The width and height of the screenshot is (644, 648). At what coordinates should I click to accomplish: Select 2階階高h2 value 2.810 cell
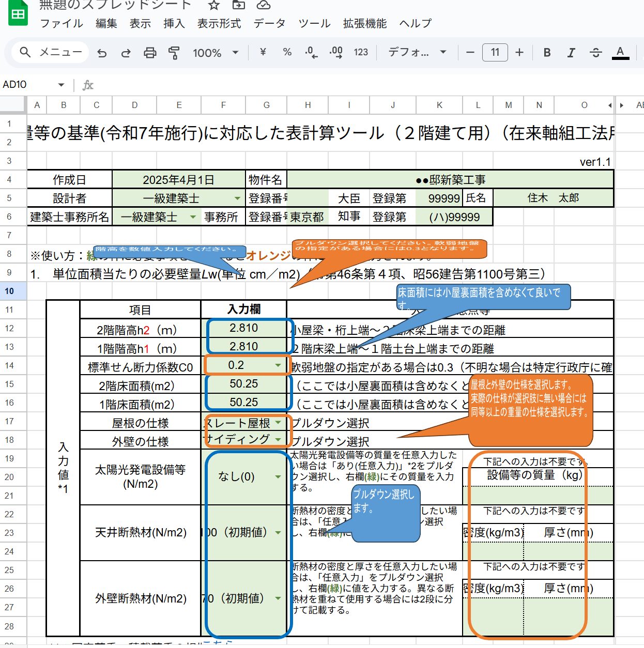[x=244, y=328]
